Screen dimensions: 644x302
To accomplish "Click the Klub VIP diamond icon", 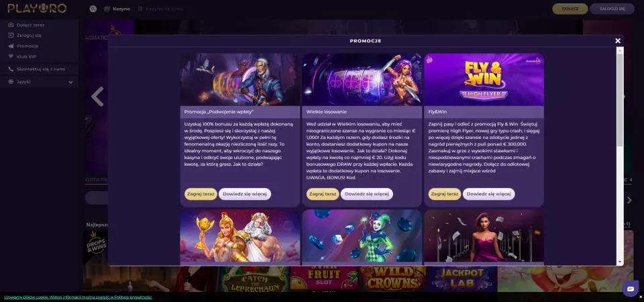I will [11, 56].
